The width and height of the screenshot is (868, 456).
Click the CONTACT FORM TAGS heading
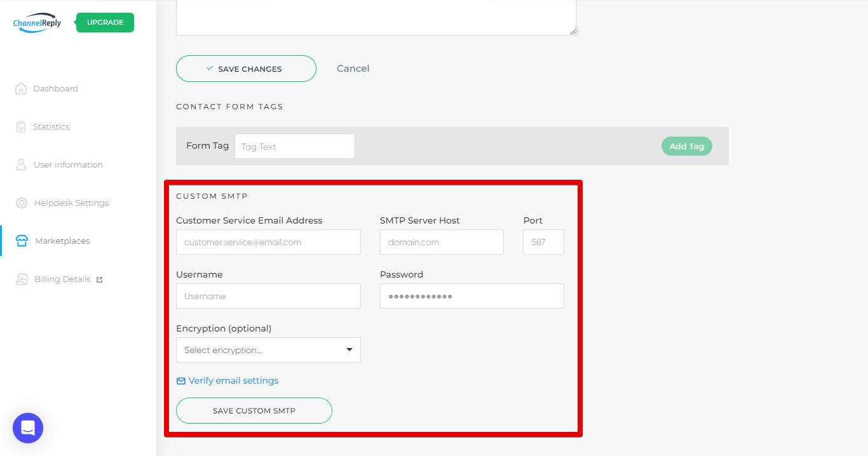[229, 107]
